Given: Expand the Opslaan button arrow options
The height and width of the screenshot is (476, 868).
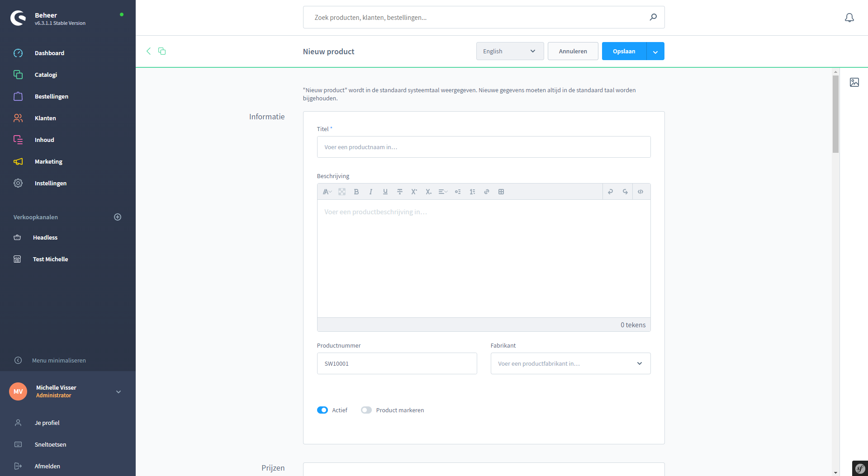Looking at the screenshot, I should pyautogui.click(x=655, y=52).
